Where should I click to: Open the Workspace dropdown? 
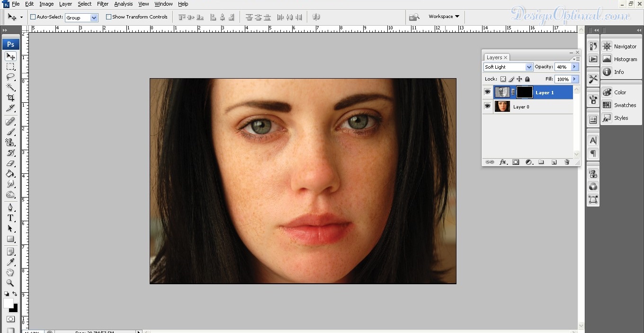(x=444, y=17)
